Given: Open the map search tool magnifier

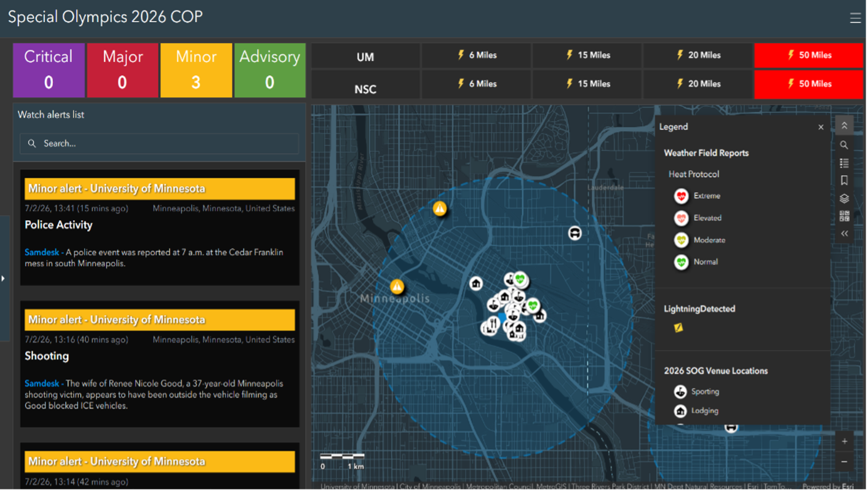Looking at the screenshot, I should (844, 145).
